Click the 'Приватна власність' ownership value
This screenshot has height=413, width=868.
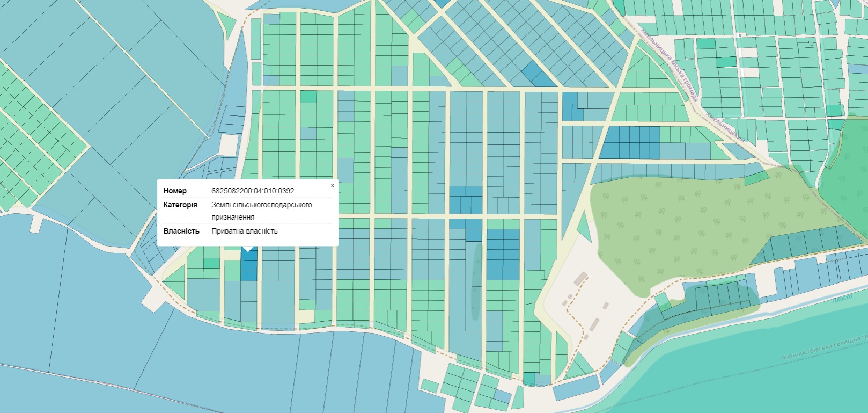[245, 231]
